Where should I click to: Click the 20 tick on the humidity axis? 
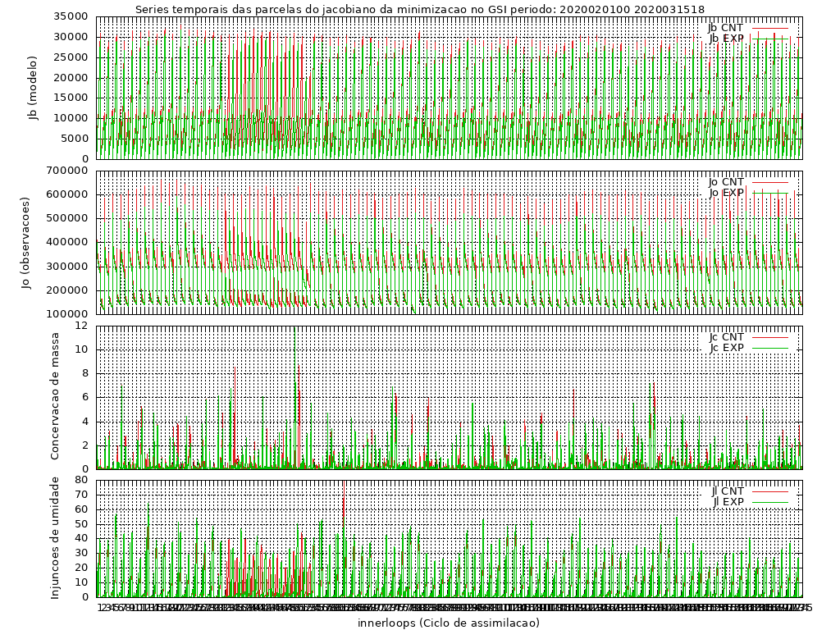[81, 568]
